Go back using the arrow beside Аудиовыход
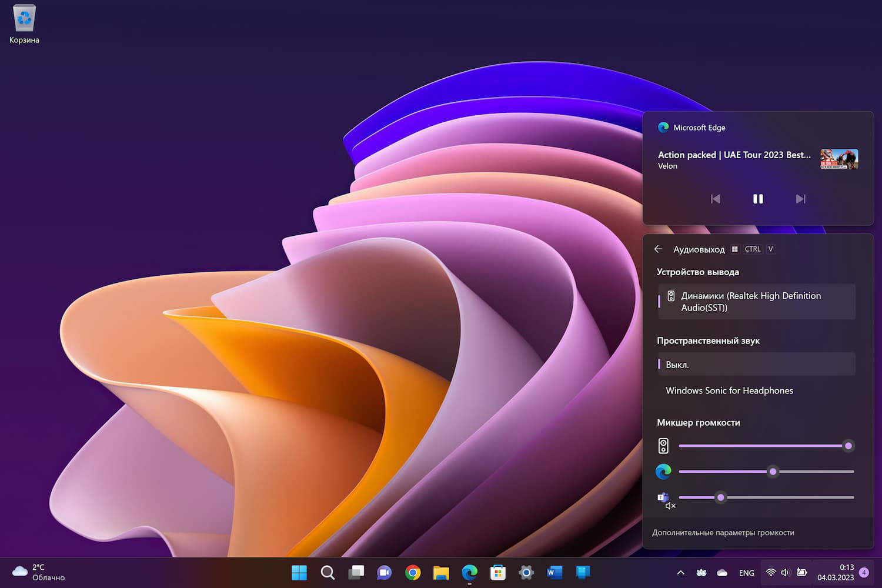 tap(658, 249)
